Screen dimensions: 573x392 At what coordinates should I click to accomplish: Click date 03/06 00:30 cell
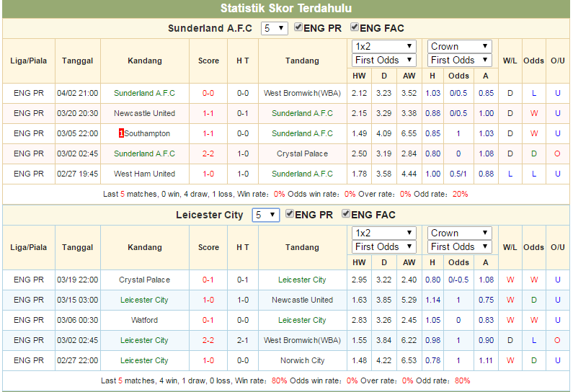coord(77,320)
